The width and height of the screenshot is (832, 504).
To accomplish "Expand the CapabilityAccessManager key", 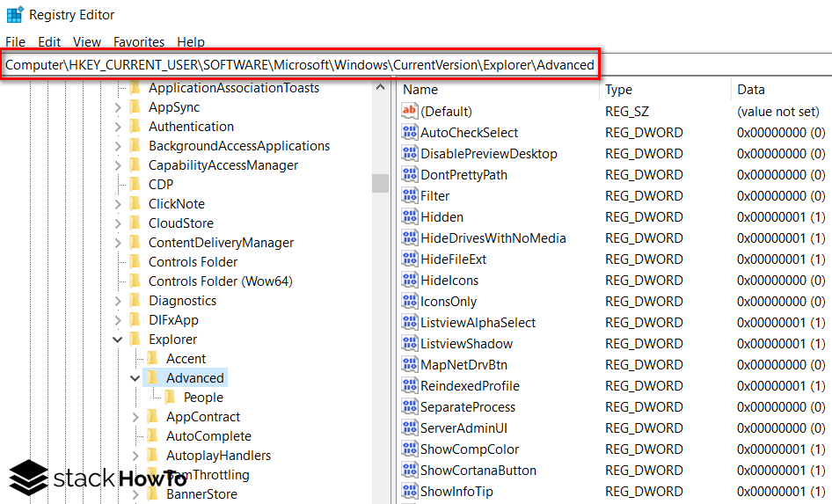I will tap(118, 165).
